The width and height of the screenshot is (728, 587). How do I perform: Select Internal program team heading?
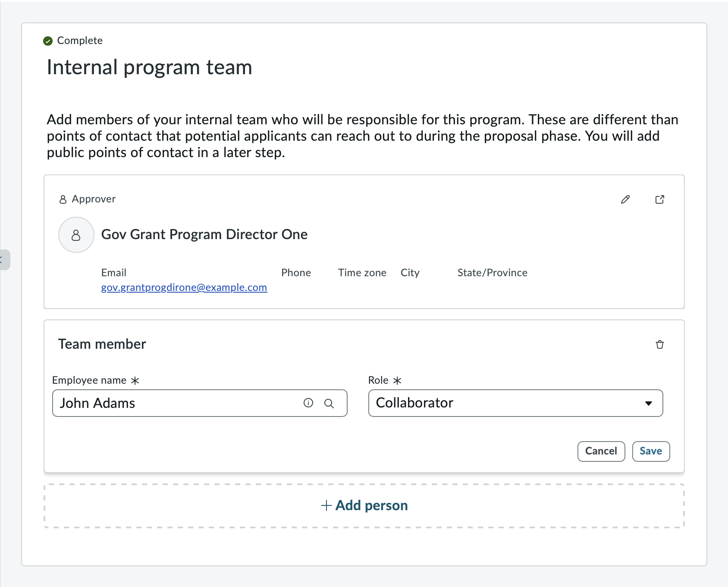pyautogui.click(x=149, y=67)
